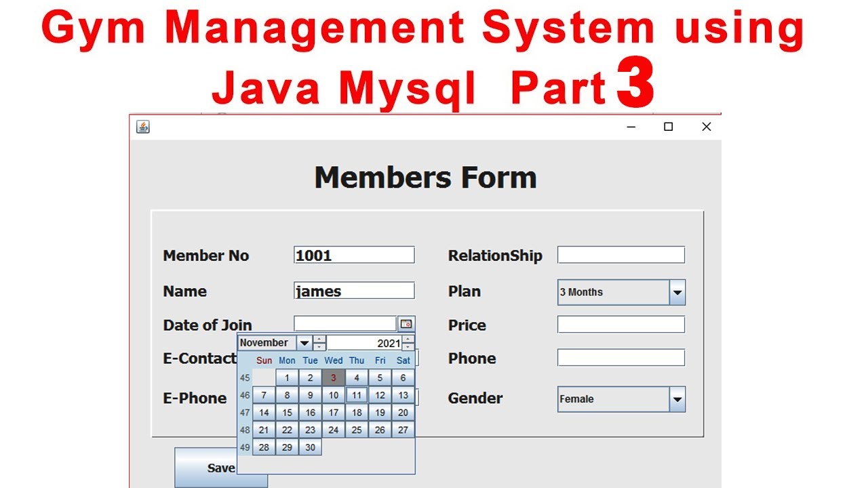The image size is (868, 488).
Task: Click the Java icon in the title bar
Action: (142, 127)
